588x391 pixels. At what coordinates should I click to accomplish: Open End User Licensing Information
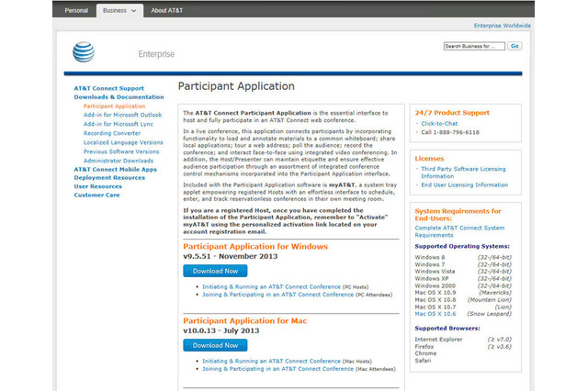tap(465, 185)
